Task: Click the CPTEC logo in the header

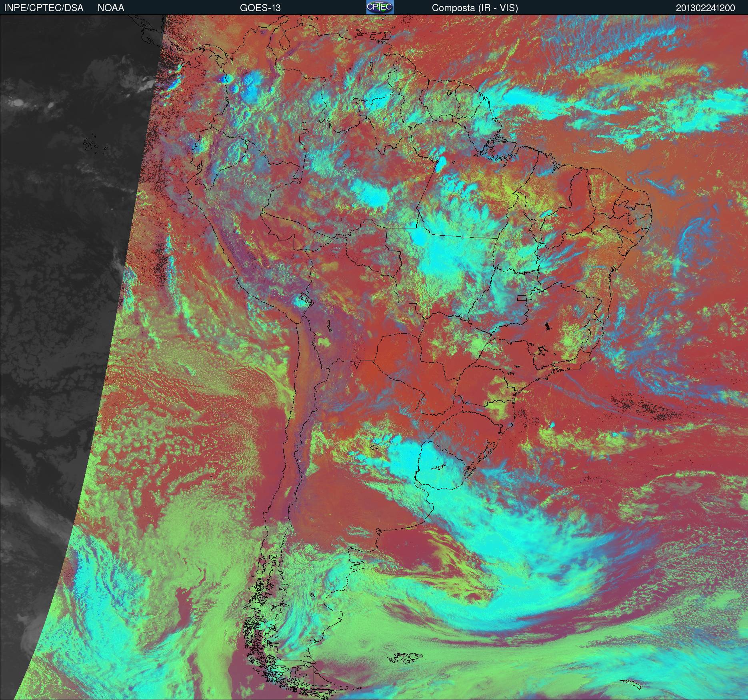Action: [x=380, y=8]
